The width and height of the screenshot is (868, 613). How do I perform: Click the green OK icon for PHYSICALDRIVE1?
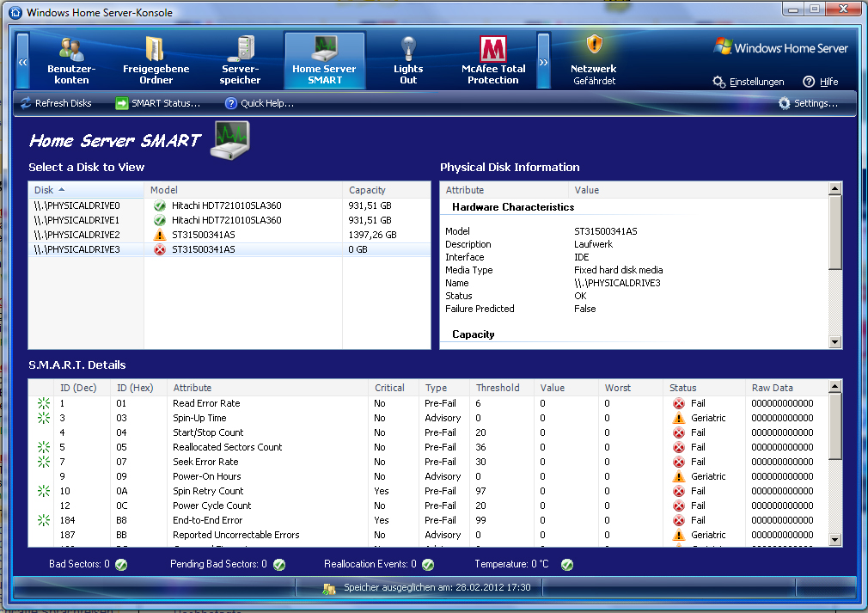click(160, 220)
